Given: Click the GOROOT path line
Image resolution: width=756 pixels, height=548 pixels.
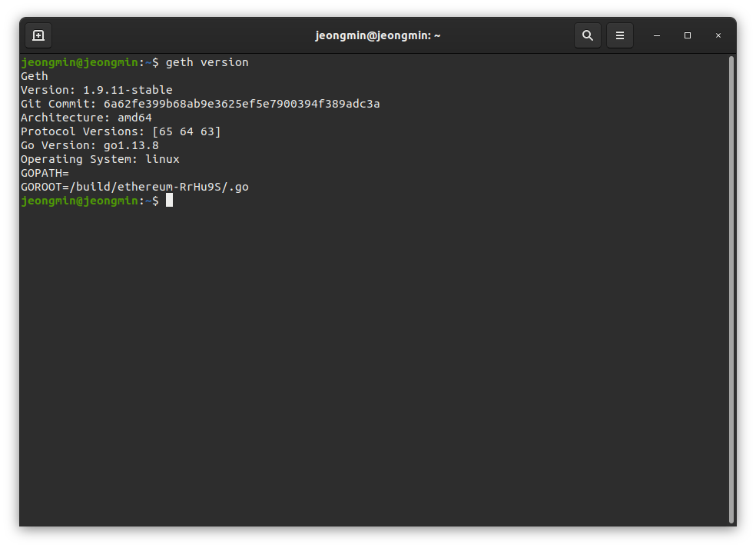Looking at the screenshot, I should point(134,188).
